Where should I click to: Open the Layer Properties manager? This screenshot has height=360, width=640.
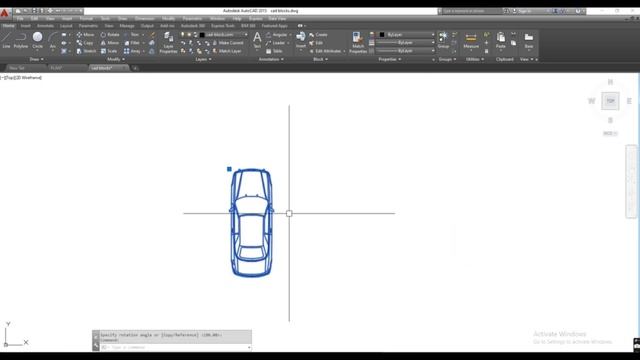point(168,42)
